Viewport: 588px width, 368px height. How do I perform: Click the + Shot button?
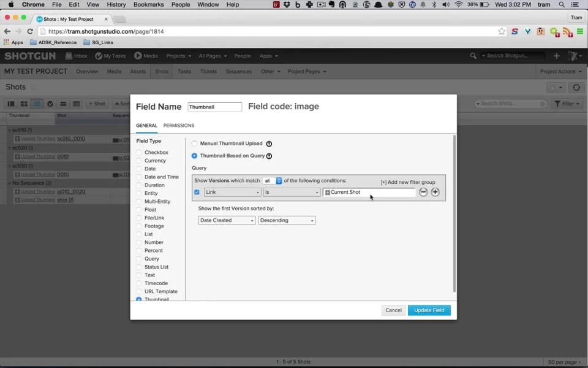coord(97,104)
